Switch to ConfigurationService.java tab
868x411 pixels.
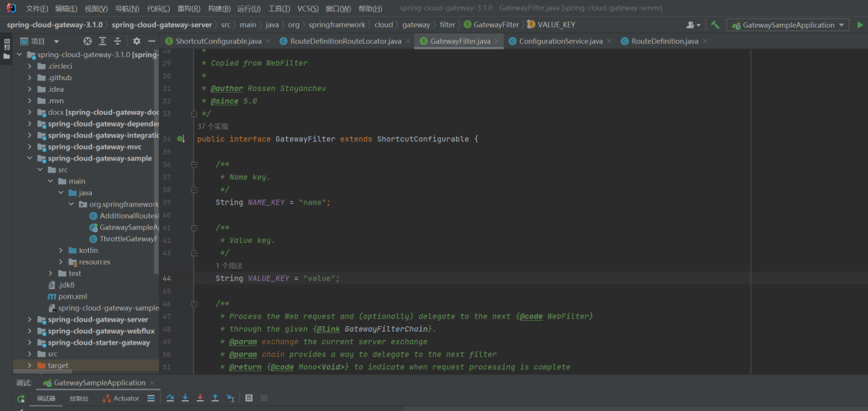[560, 42]
